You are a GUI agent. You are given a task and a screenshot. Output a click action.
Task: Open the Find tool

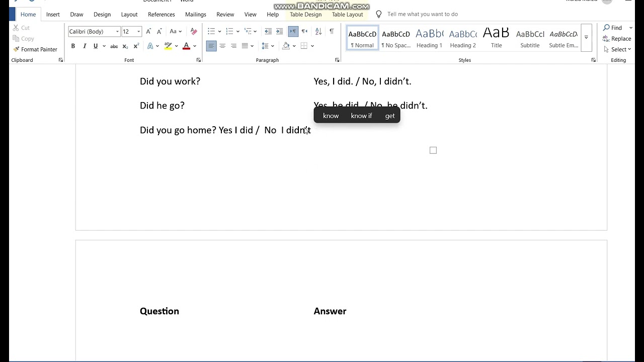pos(613,28)
